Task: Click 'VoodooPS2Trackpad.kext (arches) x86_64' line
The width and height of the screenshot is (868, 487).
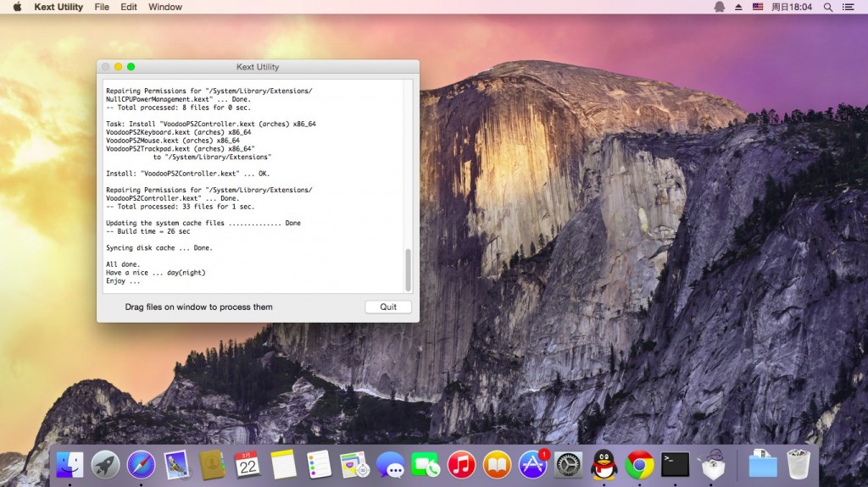Action: 181,149
